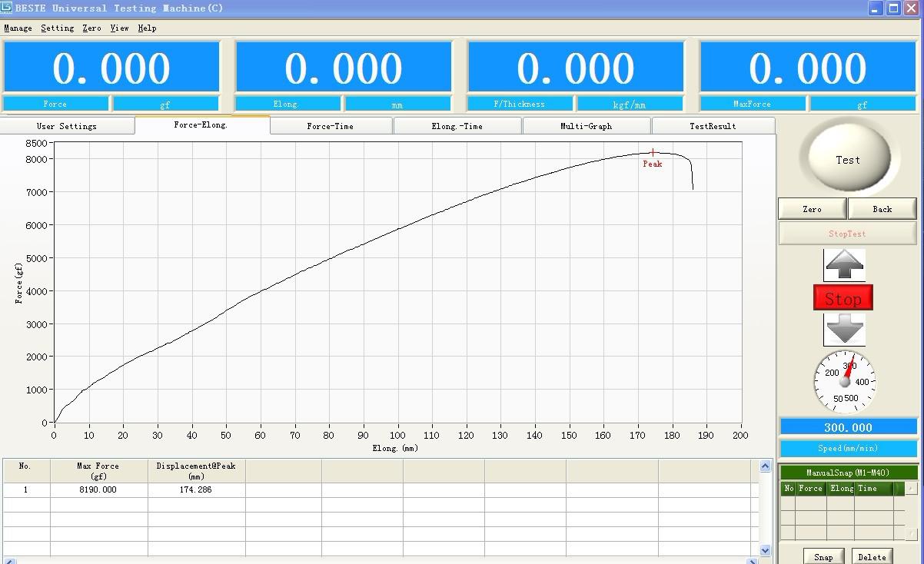Click the Zero button
Screen dimensions: 924x564
813,209
